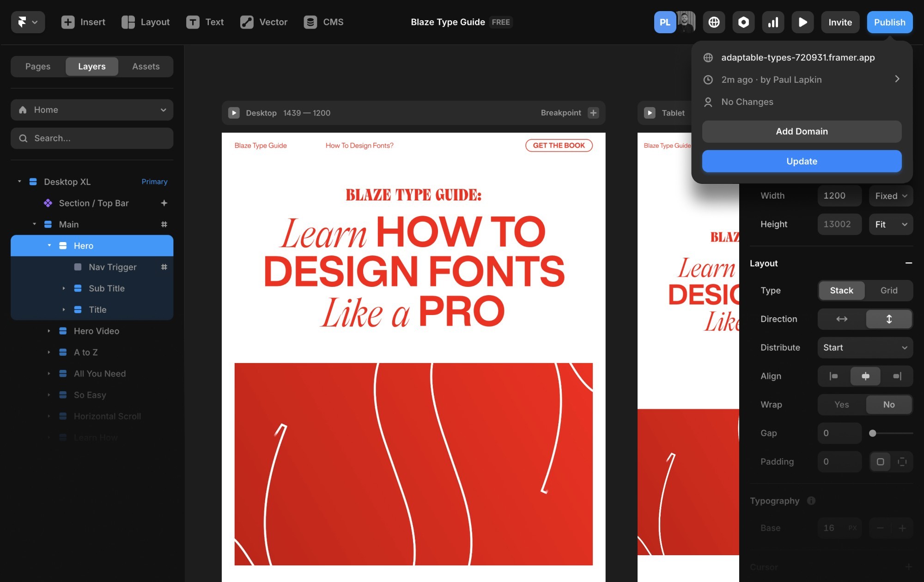Open the Distribute Start dropdown
Viewport: 924px width, 582px height.
tap(865, 347)
